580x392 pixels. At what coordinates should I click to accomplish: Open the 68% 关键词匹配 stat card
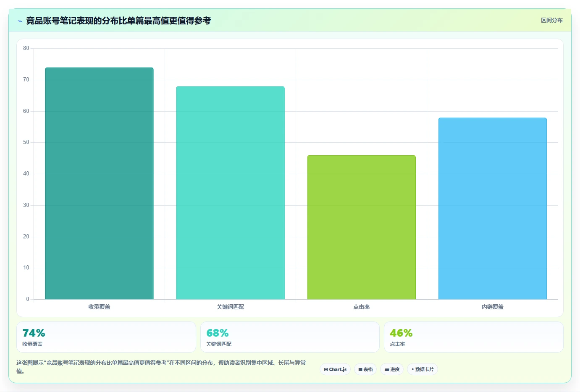[x=290, y=337]
